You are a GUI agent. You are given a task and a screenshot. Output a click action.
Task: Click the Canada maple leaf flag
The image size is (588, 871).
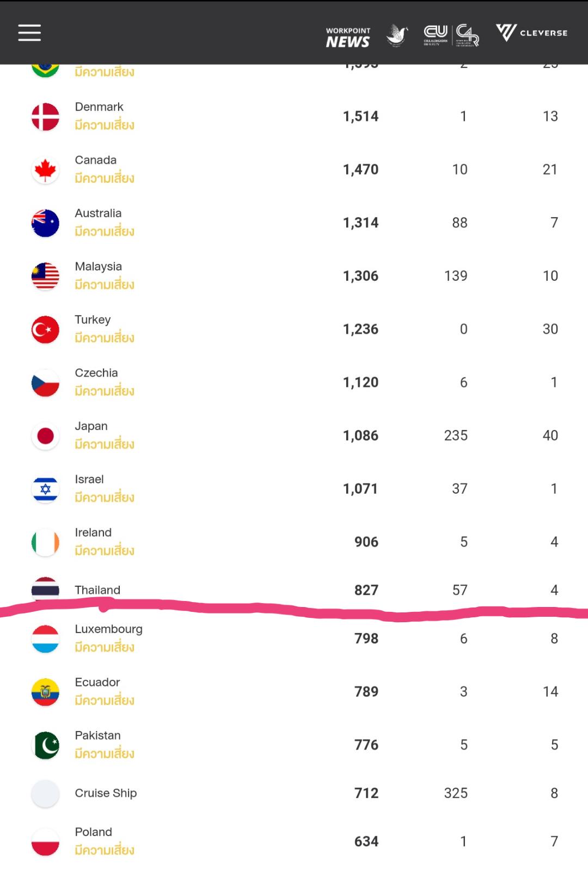point(45,170)
